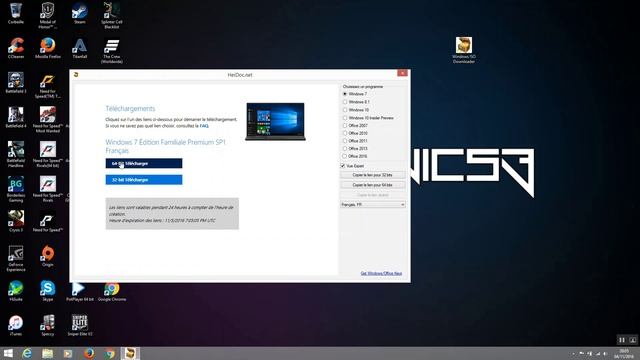Launch Skype from the desktop
This screenshot has height=360, width=640.
point(48,291)
